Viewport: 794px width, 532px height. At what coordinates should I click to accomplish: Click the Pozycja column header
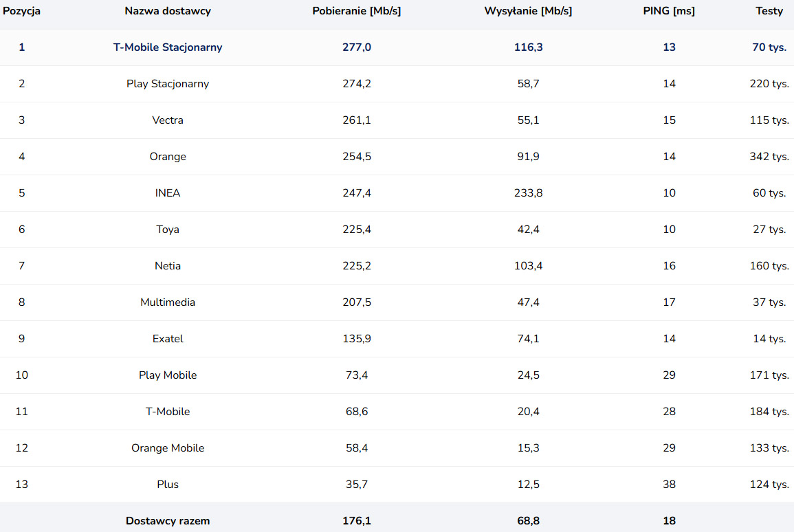tap(21, 11)
